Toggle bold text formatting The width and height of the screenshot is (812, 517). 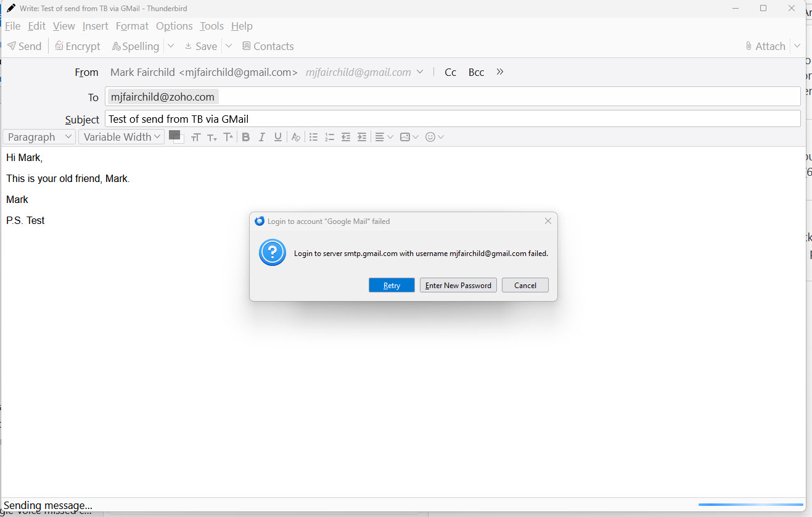(x=245, y=137)
